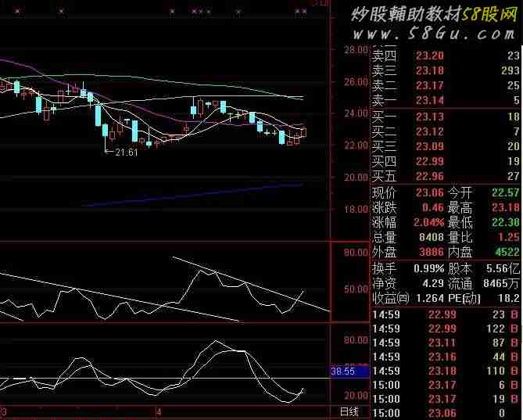523x420 pixels.
Task: Click the 21.61 low price label
Action: [127, 153]
